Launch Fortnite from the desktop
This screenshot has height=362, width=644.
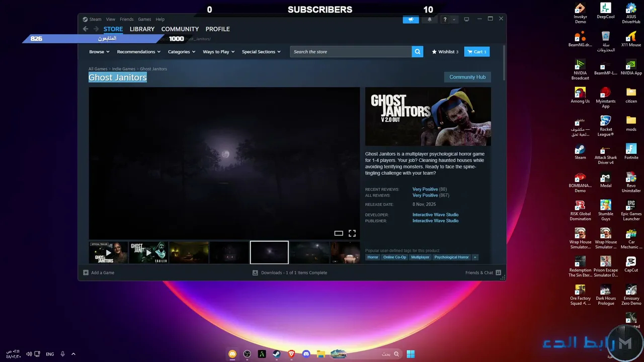631,152
